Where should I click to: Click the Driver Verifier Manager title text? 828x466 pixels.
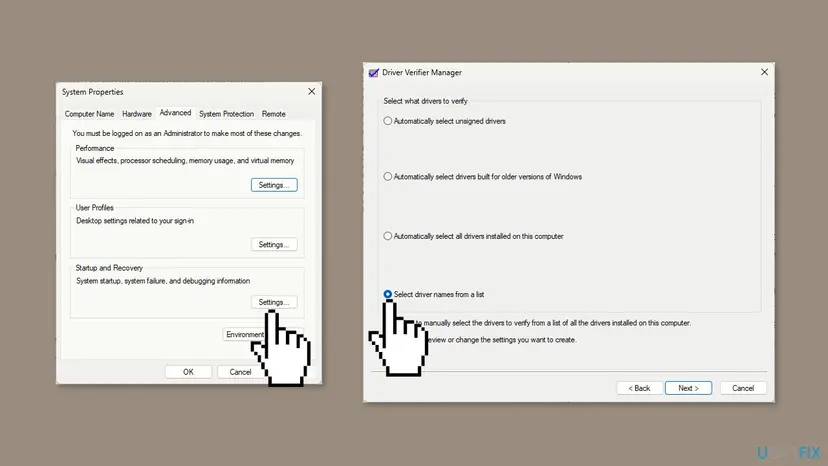(x=422, y=73)
